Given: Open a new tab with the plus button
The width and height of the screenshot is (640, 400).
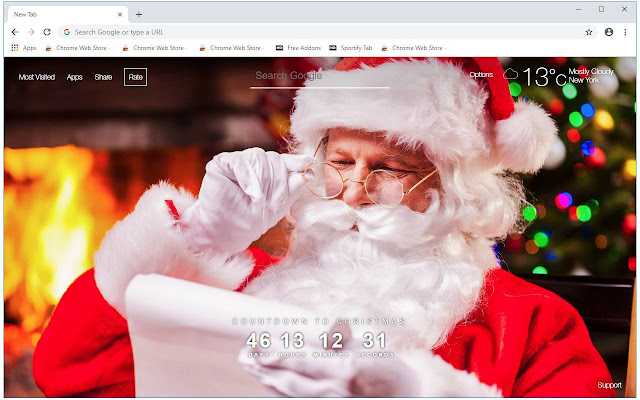Looking at the screenshot, I should tap(139, 14).
